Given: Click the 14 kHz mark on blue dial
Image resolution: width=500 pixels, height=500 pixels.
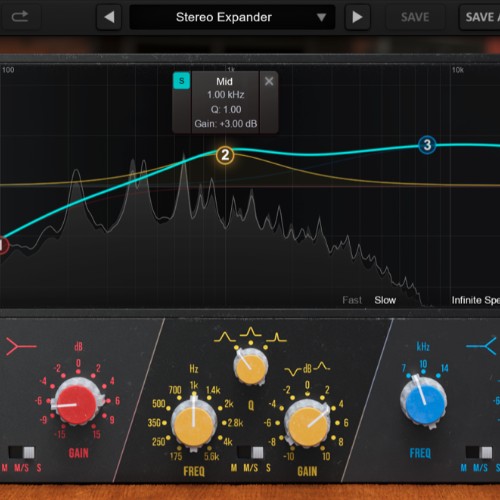Looking at the screenshot, I should (x=445, y=368).
